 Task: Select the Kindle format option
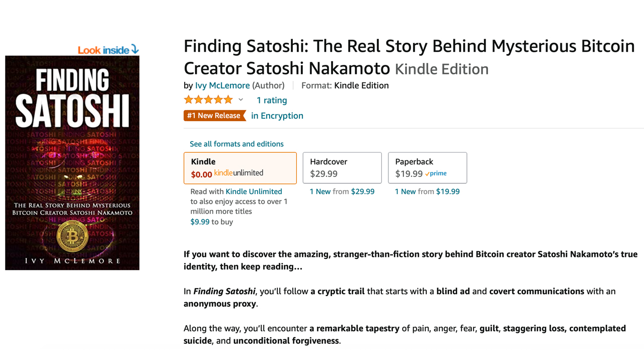pos(240,167)
